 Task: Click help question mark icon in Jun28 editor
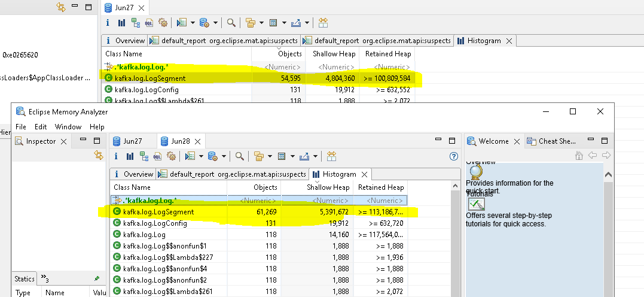point(454,156)
